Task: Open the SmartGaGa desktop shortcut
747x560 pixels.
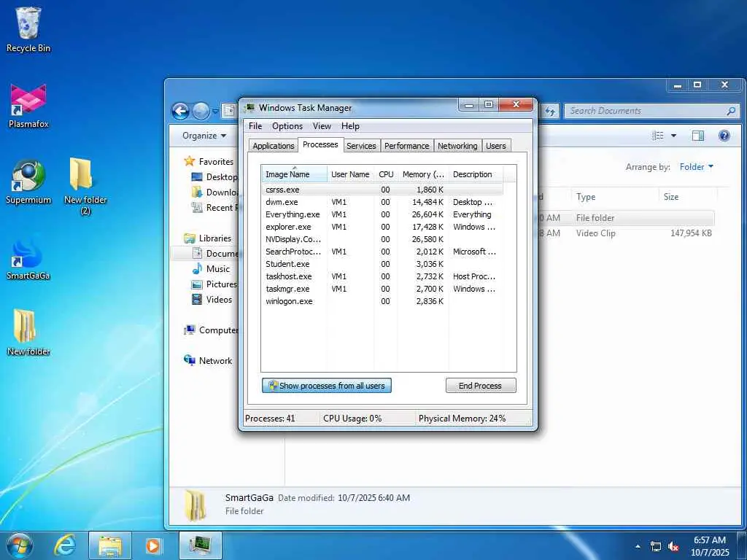Action: pyautogui.click(x=28, y=258)
